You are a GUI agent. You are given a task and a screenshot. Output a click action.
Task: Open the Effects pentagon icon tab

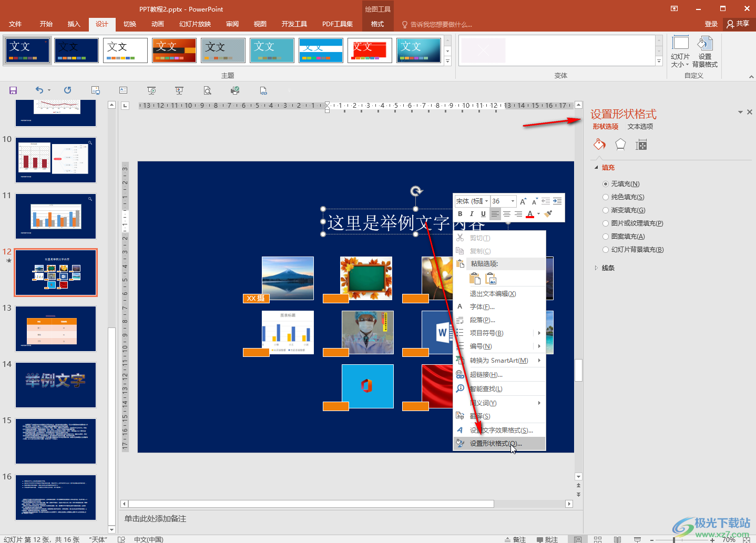[620, 145]
